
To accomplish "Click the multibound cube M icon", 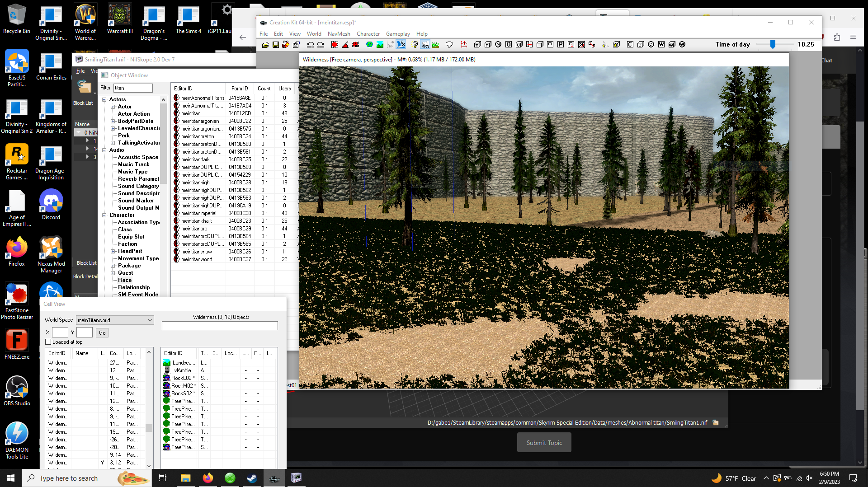I will [x=488, y=45].
